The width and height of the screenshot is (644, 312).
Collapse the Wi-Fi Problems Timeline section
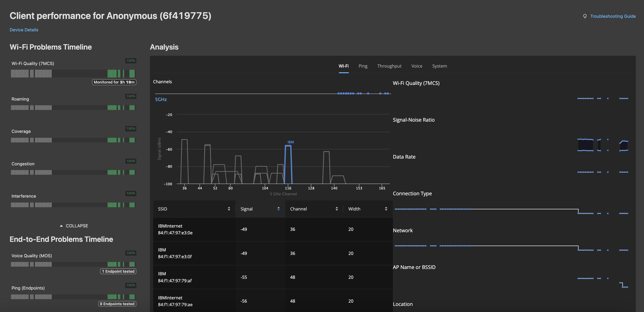coord(73,225)
